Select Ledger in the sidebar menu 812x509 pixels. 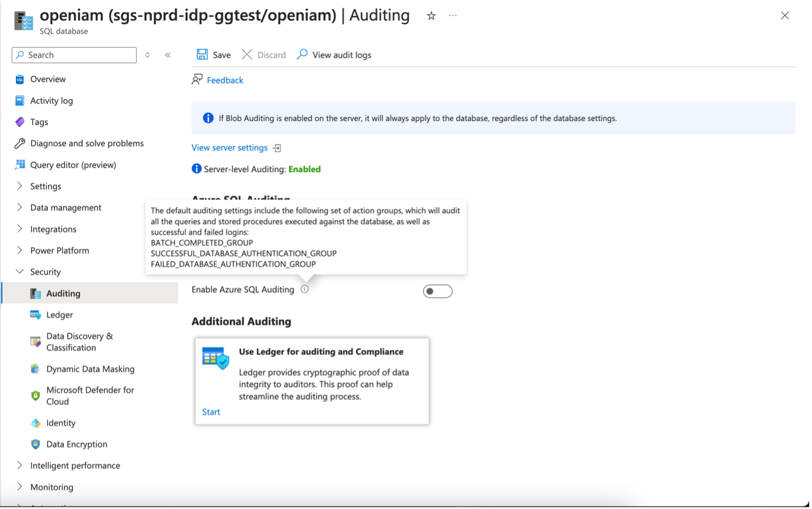[x=59, y=315]
